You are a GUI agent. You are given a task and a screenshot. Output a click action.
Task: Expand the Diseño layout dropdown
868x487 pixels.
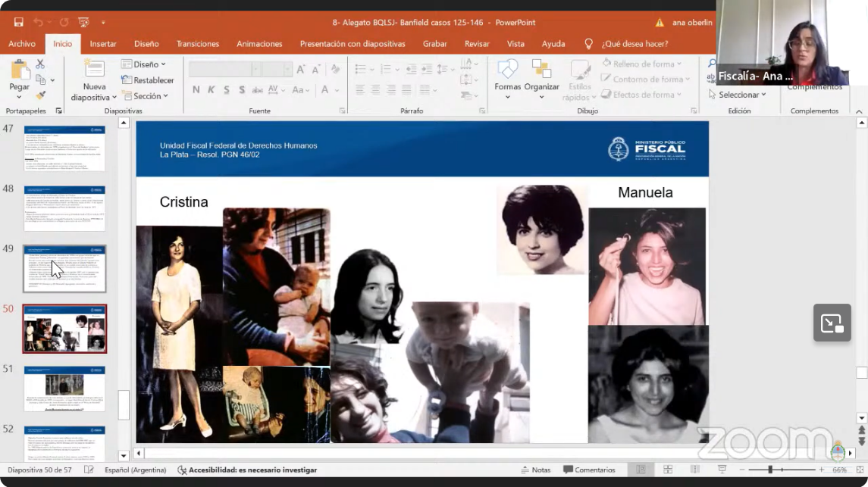pyautogui.click(x=144, y=64)
